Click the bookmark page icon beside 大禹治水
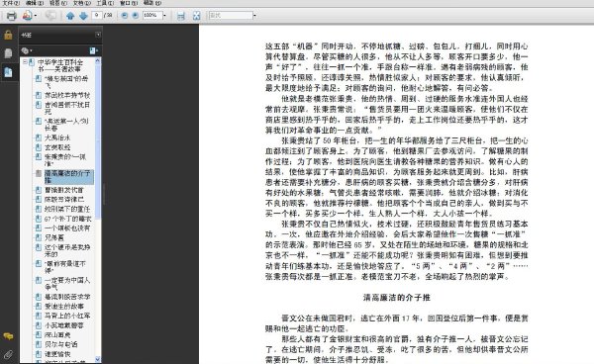The width and height of the screenshot is (594, 364). [39, 137]
